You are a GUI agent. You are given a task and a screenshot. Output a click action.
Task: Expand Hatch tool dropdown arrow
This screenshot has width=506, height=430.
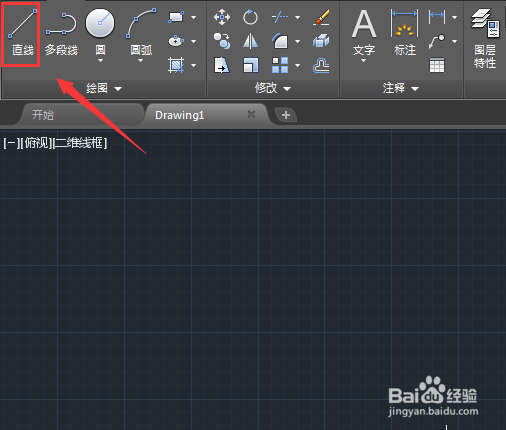pyautogui.click(x=194, y=65)
